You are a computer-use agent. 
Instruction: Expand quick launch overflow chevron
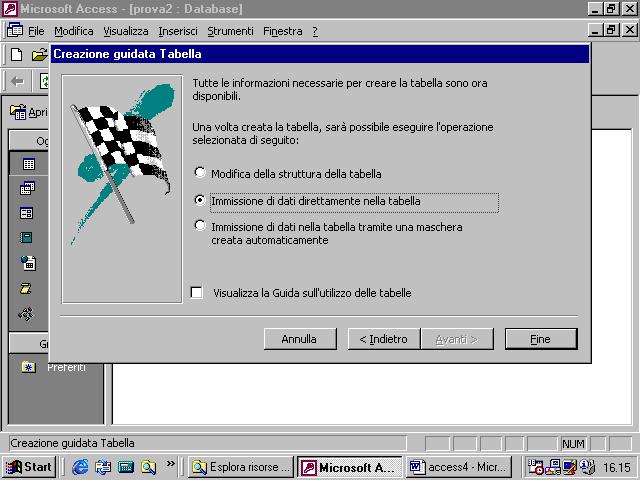point(171,463)
